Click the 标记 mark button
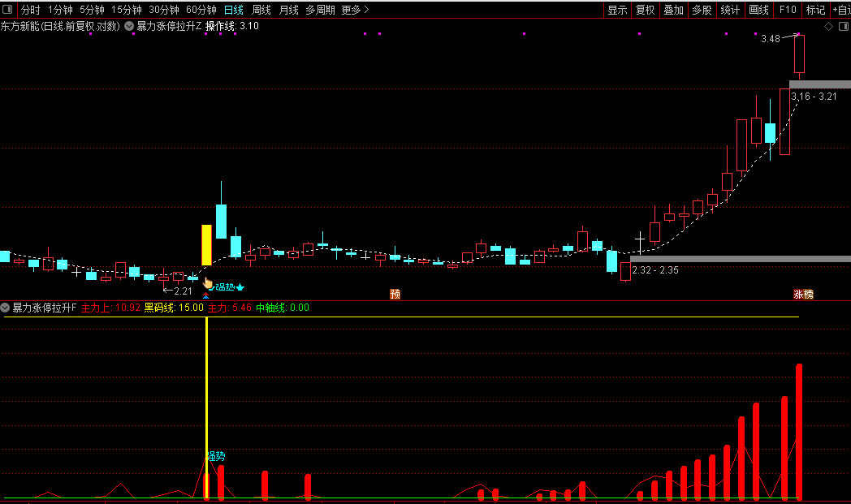The height and width of the screenshot is (504, 851). (816, 10)
